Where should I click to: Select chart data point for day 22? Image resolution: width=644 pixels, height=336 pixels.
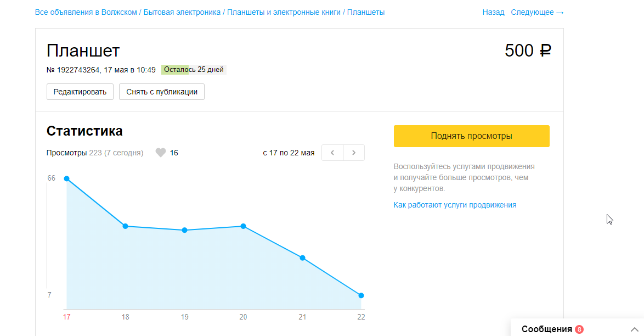click(x=361, y=295)
